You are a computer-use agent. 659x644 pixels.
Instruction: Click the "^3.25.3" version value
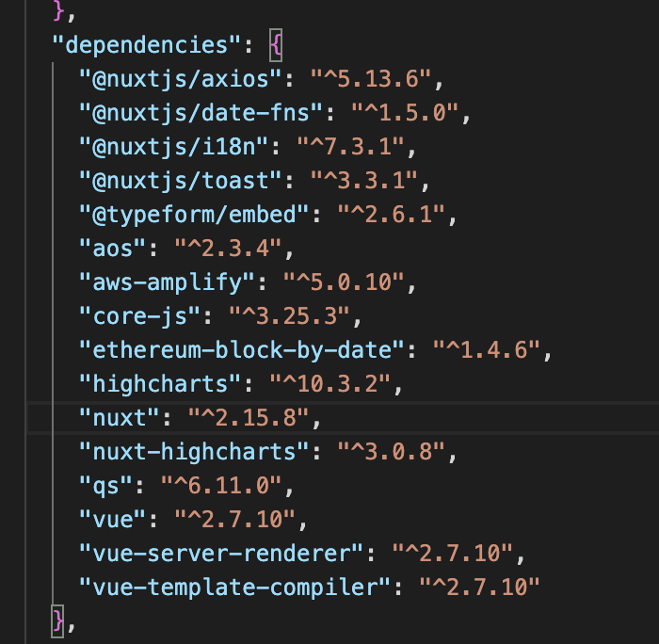(x=289, y=316)
